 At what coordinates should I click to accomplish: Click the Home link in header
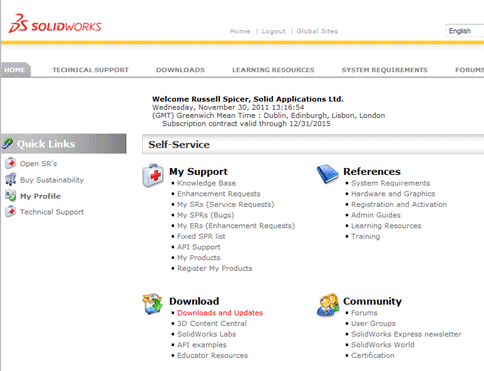[240, 31]
